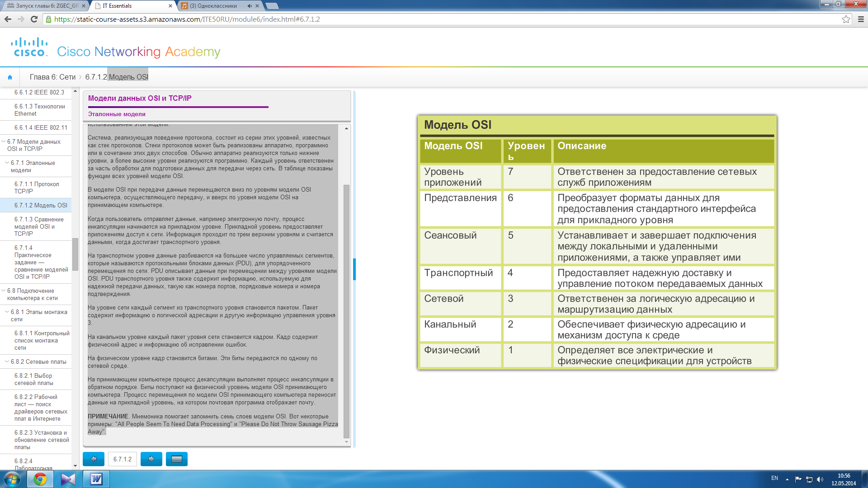Screen dimensions: 868x488
Task: Click page number field 6.7.1.2
Action: [123, 459]
